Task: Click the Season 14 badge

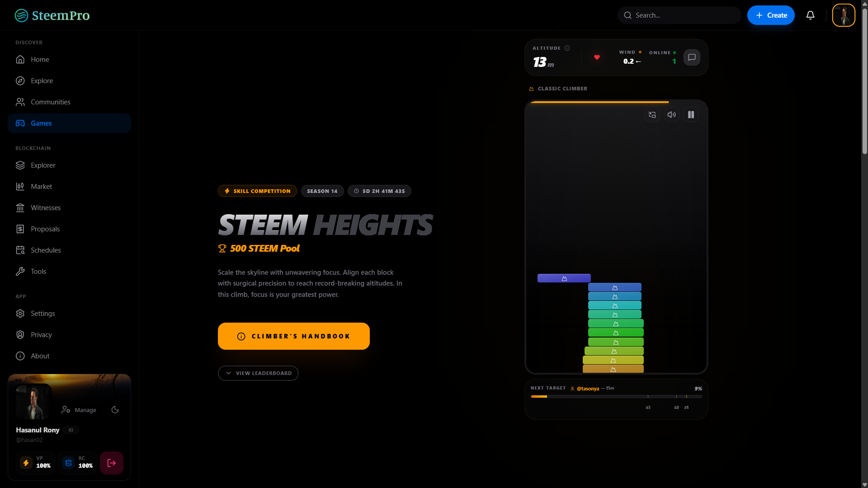Action: coord(322,191)
